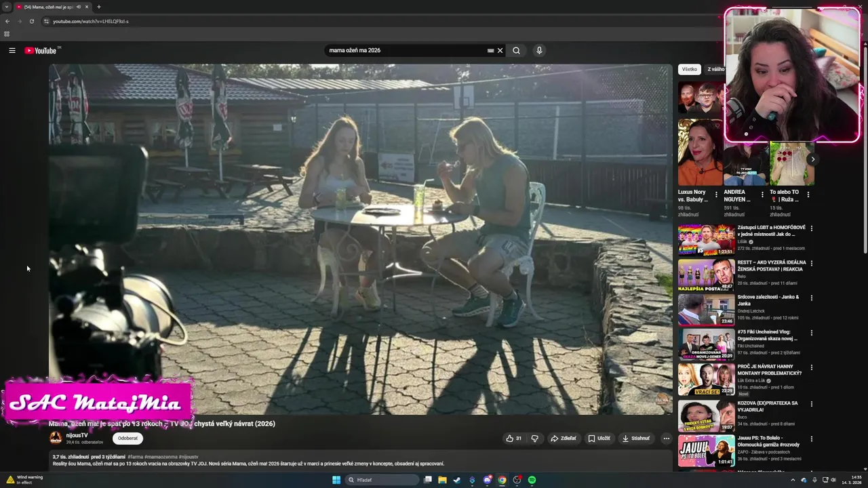Show next Shorts with the arrow
Image resolution: width=868 pixels, height=488 pixels.
[x=812, y=159]
